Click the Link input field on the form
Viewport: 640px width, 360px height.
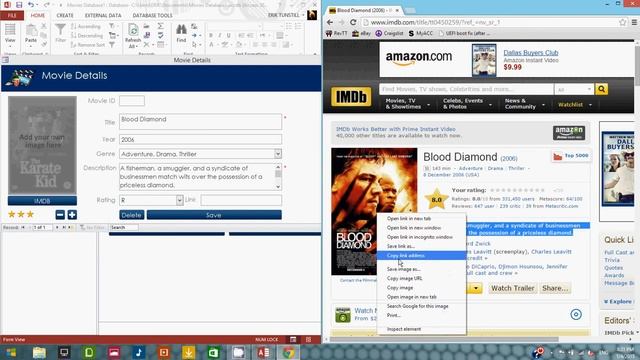[x=241, y=200]
